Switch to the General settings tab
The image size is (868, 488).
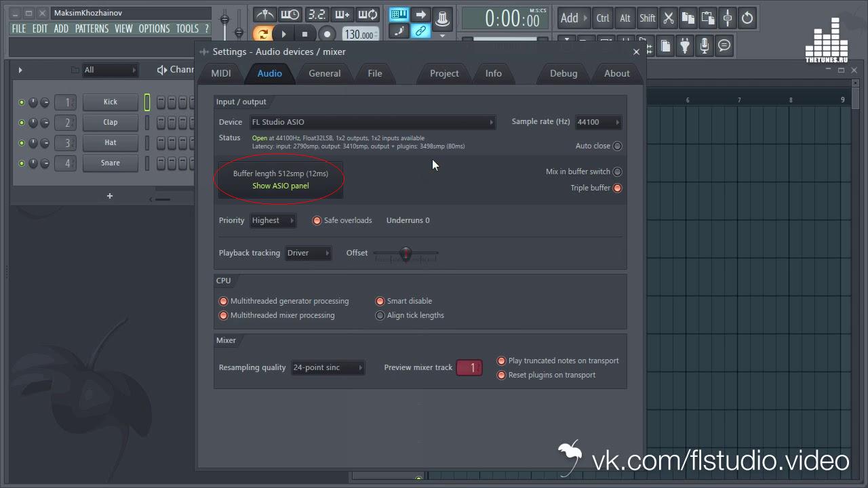[325, 73]
